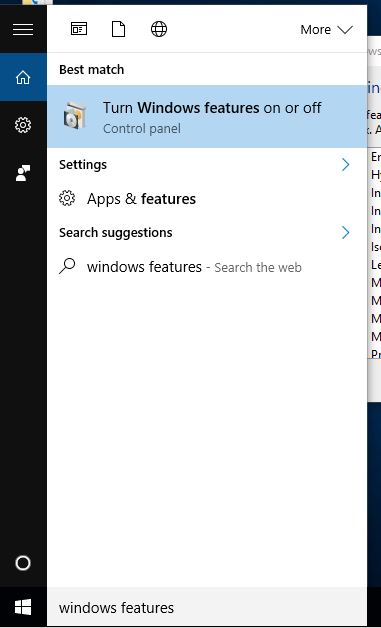Image resolution: width=381 pixels, height=628 pixels.
Task: Filter results by Documents icon
Action: [118, 29]
